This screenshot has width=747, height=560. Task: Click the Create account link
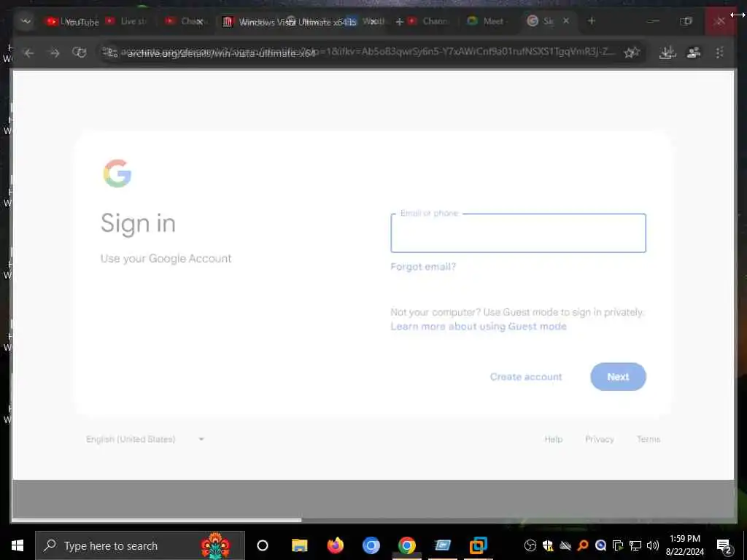(526, 377)
